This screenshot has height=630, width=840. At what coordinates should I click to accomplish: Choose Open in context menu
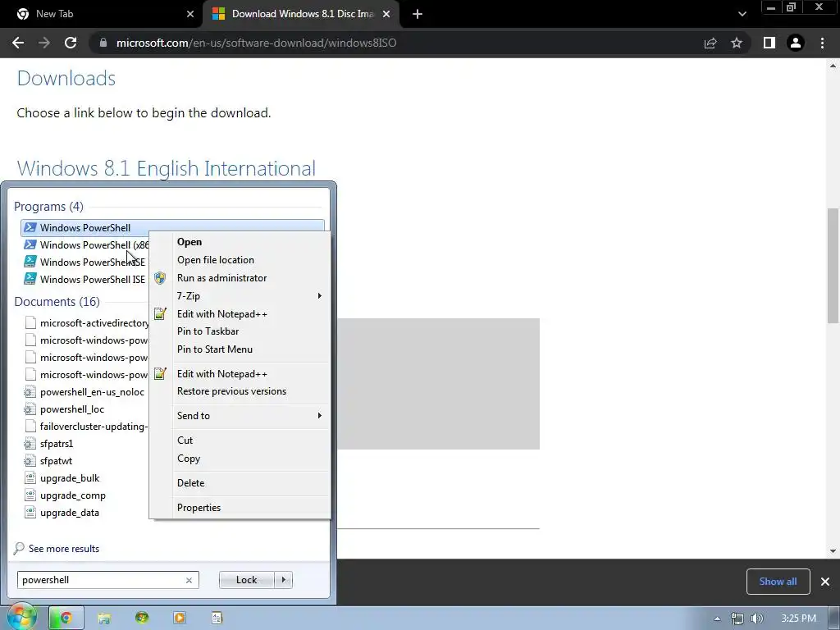pyautogui.click(x=189, y=242)
